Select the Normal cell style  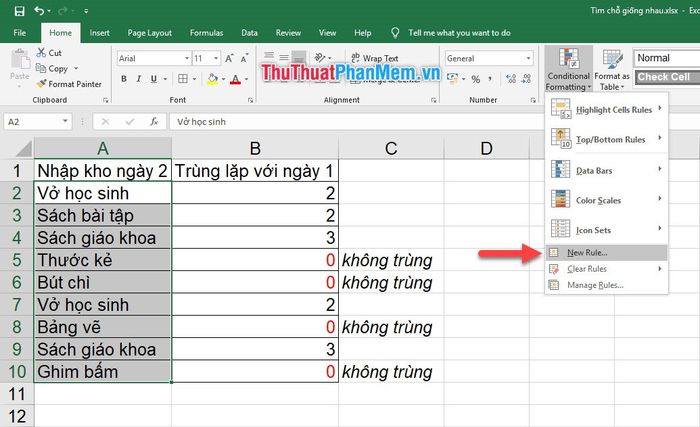667,58
